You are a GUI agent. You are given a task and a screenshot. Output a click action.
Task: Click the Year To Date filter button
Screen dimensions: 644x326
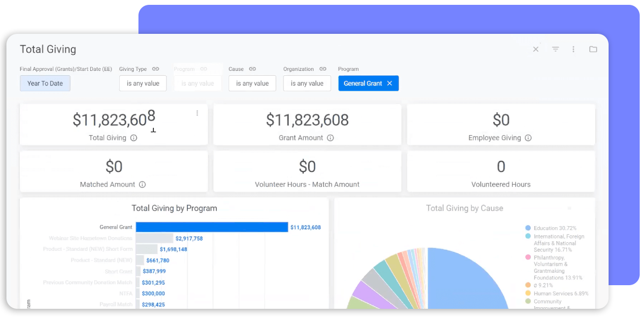(45, 84)
